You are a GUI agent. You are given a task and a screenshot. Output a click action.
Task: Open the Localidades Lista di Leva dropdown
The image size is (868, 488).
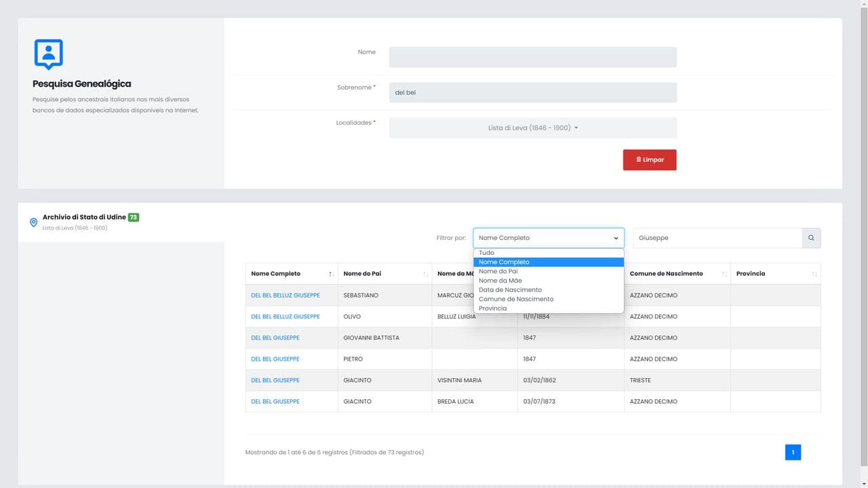[532, 127]
